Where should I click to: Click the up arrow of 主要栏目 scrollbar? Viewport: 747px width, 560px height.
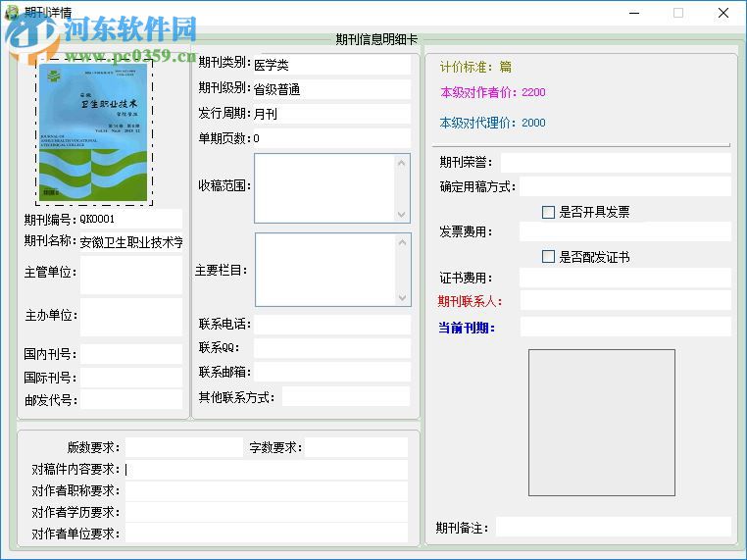click(x=403, y=242)
